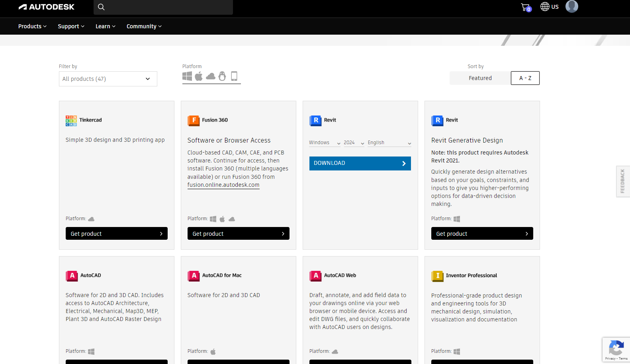Open the fusion.online.autodesk.com link
The image size is (630, 364).
pyautogui.click(x=223, y=185)
